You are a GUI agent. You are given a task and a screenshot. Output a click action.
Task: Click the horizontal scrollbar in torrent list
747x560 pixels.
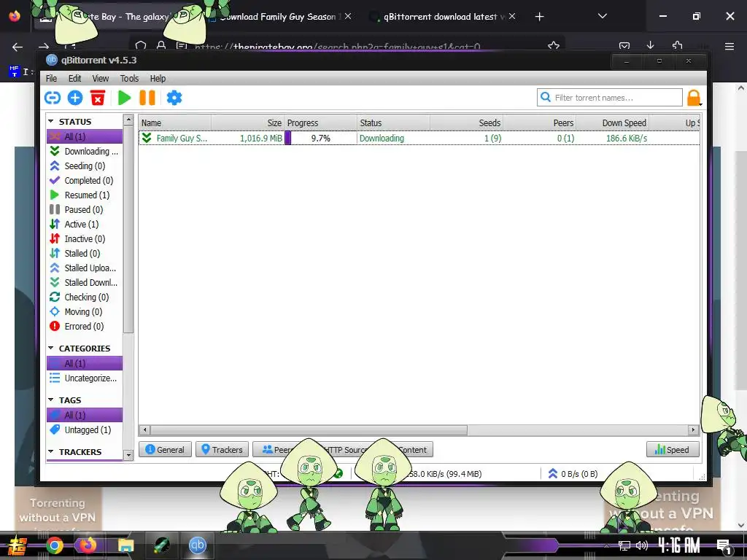pyautogui.click(x=309, y=430)
